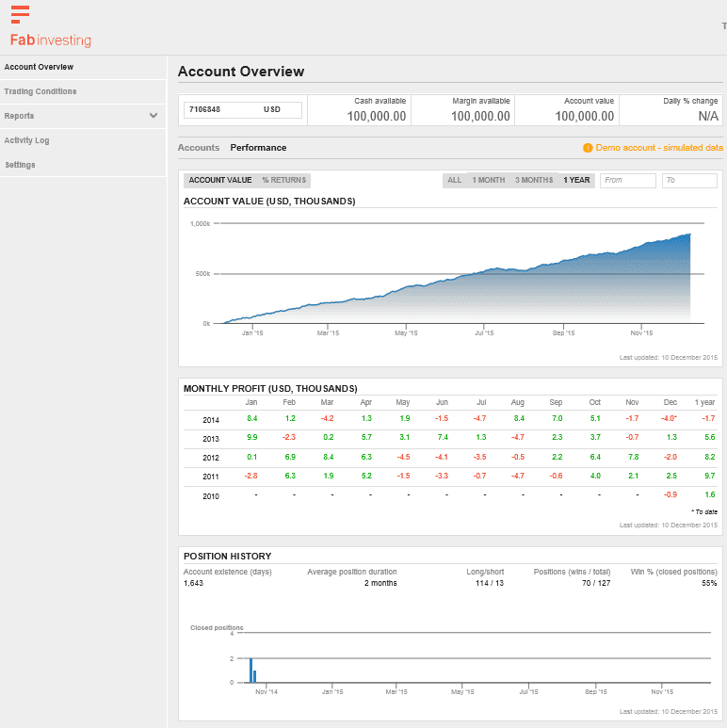Expand the Reports menu chevron
Screen dimensions: 727x728
[x=153, y=115]
